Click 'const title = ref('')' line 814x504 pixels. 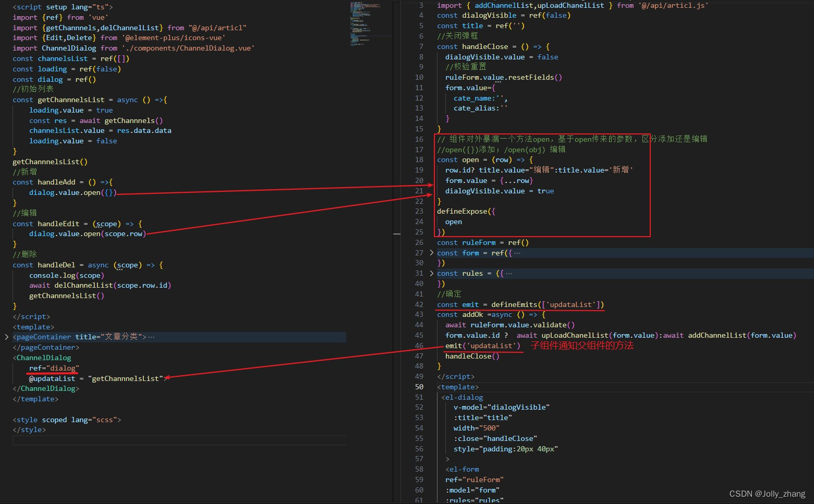481,26
